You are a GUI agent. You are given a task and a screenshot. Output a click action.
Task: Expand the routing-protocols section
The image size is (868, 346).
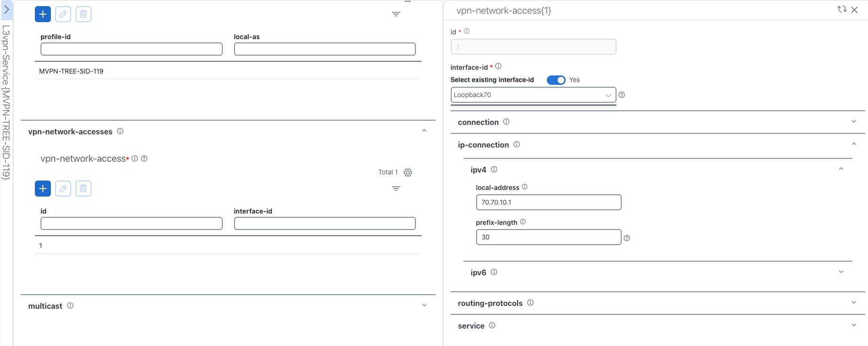pos(853,302)
